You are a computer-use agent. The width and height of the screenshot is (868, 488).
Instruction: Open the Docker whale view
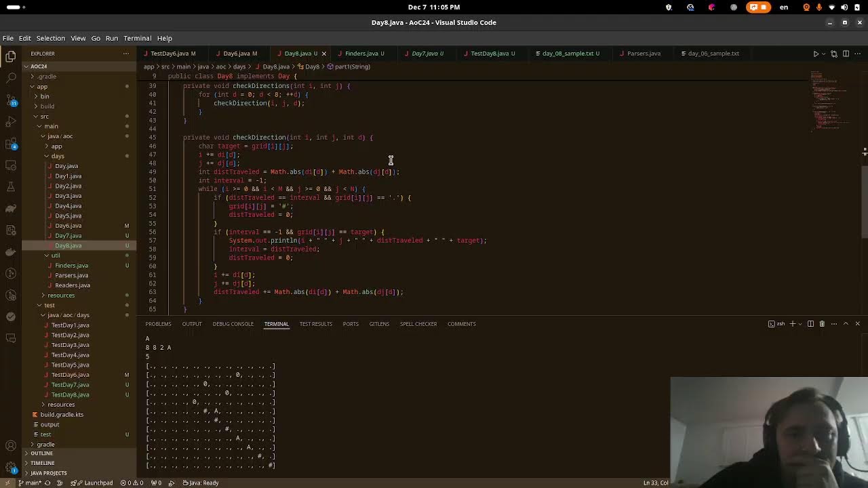coord(10,251)
